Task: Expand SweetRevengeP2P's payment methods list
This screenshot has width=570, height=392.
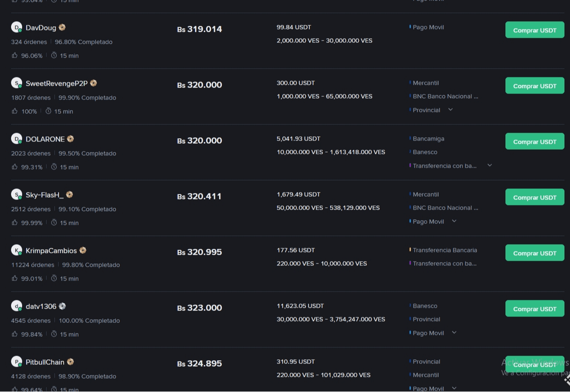Action: point(451,110)
